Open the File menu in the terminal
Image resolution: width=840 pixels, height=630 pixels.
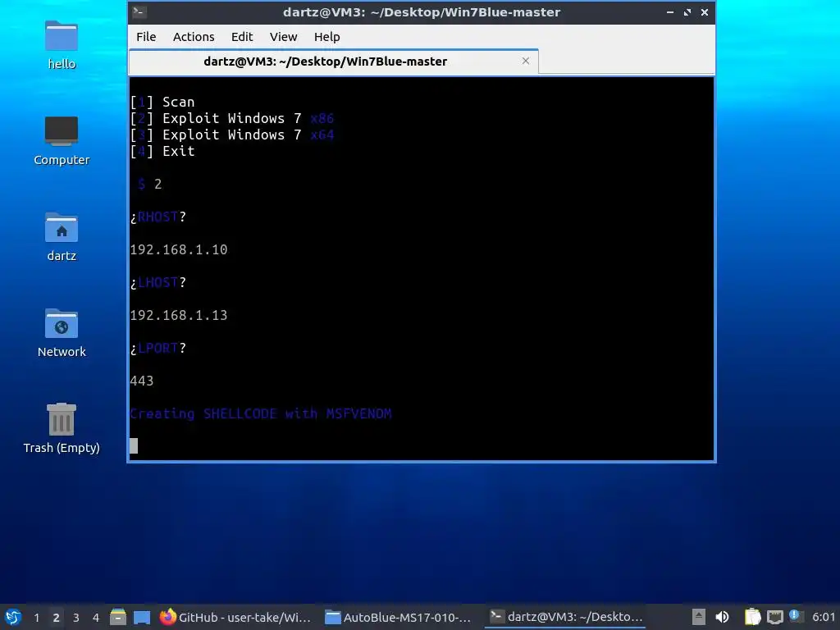[x=146, y=36]
